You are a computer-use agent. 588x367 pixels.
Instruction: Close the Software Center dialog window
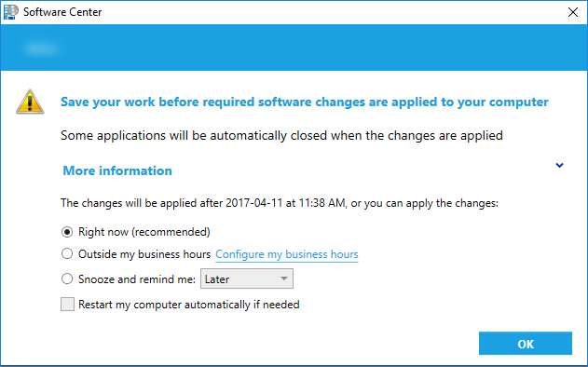573,12
